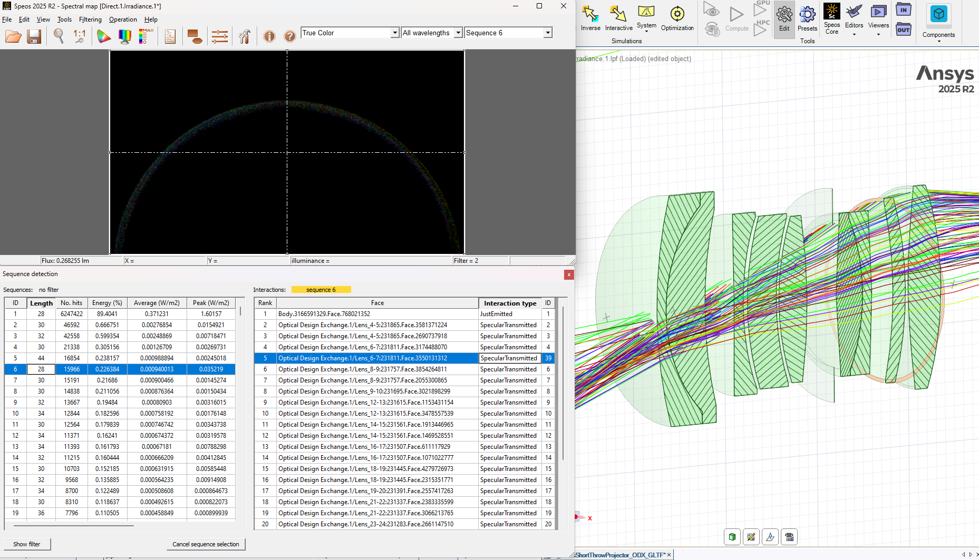
Task: Open the CIE chromaticity triangle tool
Action: pyautogui.click(x=104, y=36)
